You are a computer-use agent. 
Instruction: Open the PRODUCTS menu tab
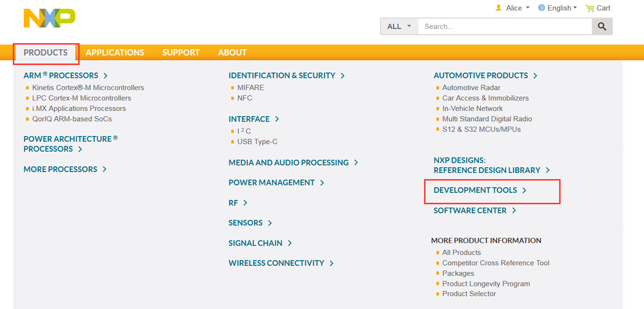pyautogui.click(x=46, y=52)
